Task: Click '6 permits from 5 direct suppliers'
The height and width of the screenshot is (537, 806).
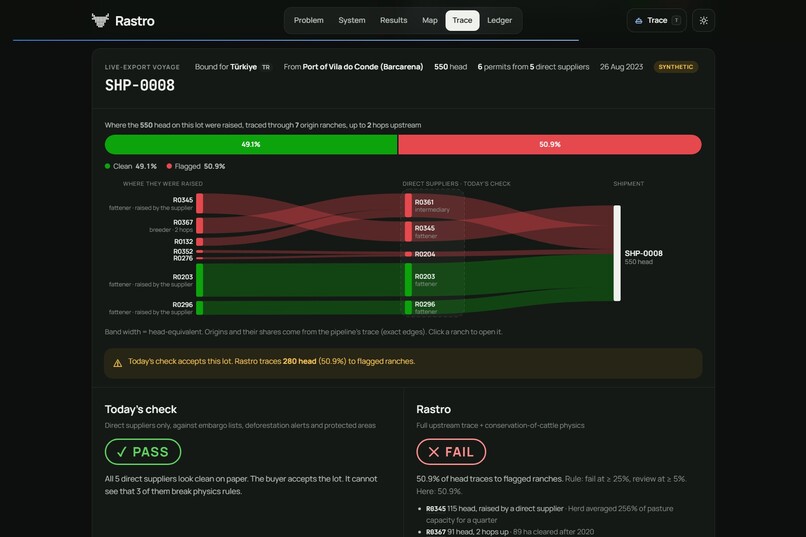Action: point(533,67)
